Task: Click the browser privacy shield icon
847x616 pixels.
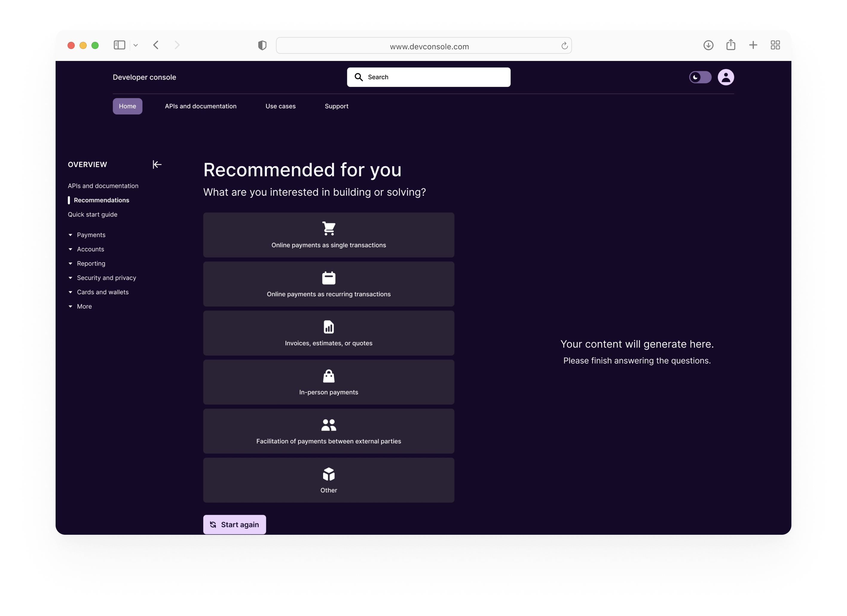Action: click(x=262, y=45)
